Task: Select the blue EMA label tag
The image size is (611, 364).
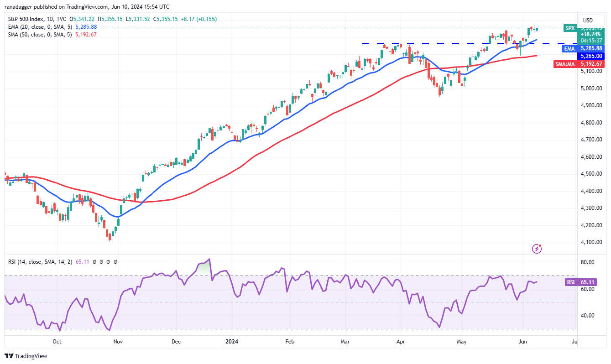Action: [569, 48]
